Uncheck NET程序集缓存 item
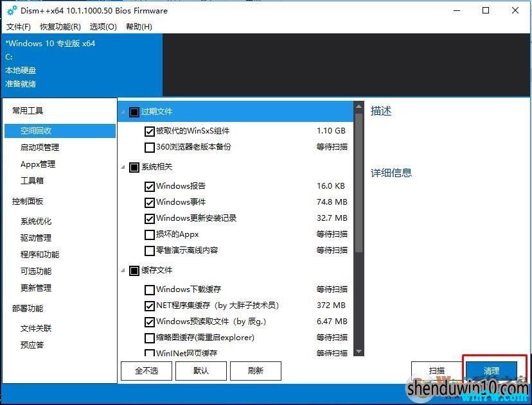532x405 pixels. tap(150, 306)
